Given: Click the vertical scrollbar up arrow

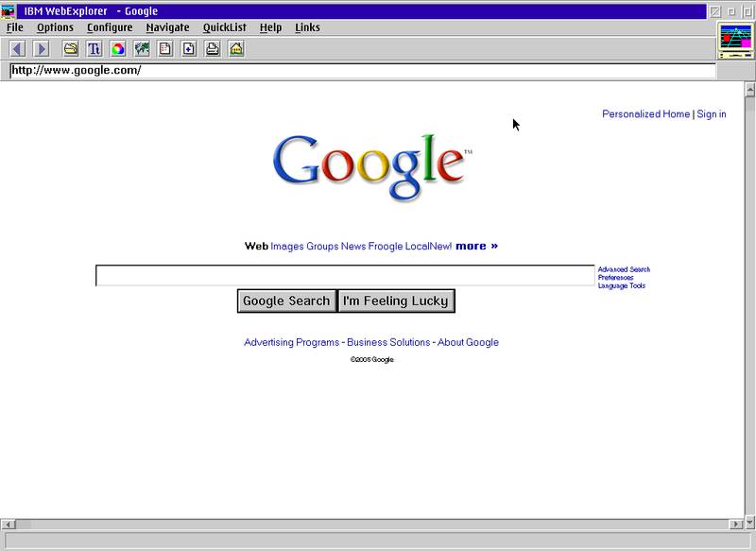Looking at the screenshot, I should click(x=749, y=90).
